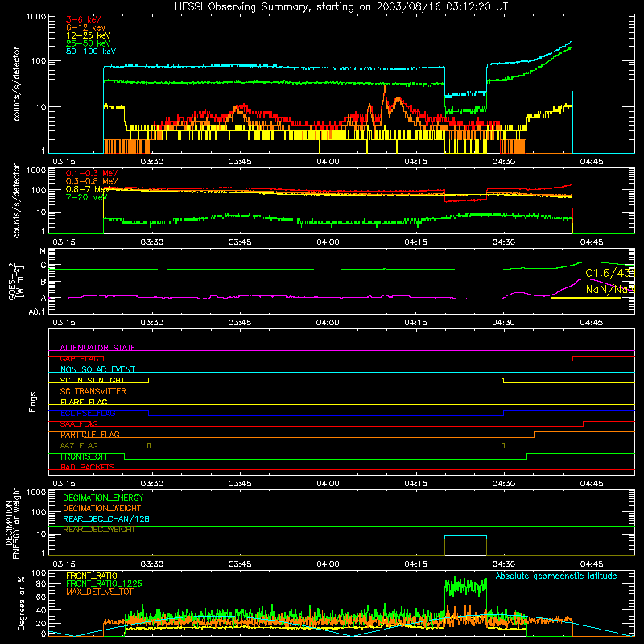Select the 25-50 keV legend label
Screen dimensions: 644x644
point(88,43)
